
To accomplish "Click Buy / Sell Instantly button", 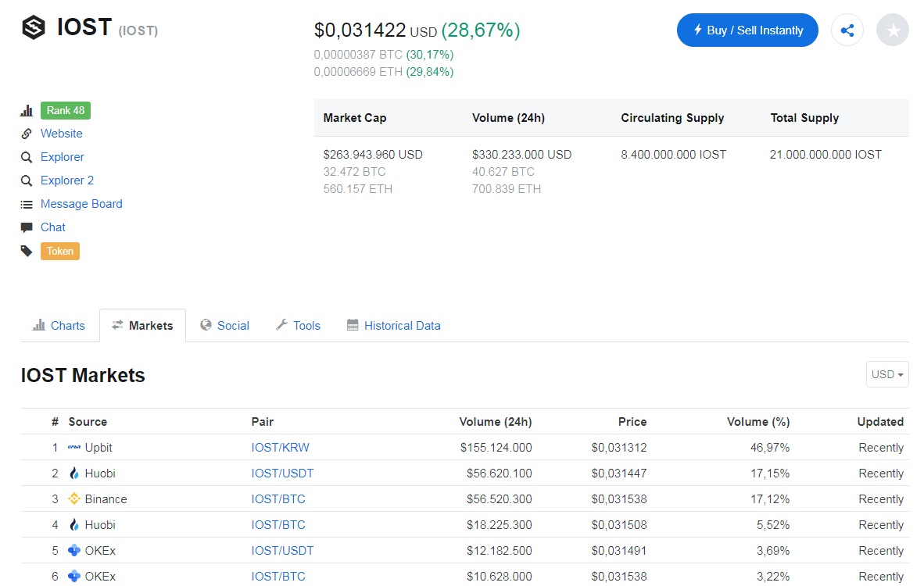I will coord(747,30).
